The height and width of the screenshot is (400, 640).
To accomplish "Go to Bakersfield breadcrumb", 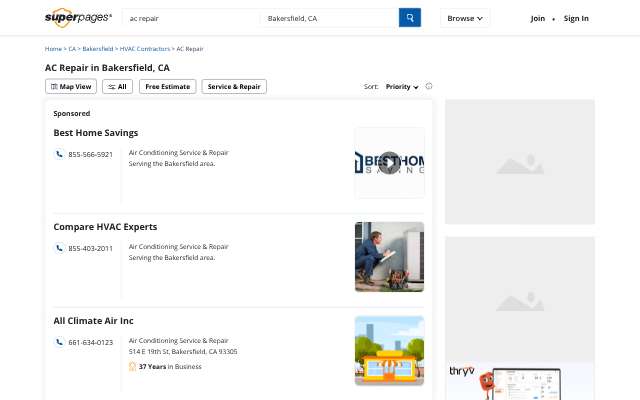I will point(98,49).
